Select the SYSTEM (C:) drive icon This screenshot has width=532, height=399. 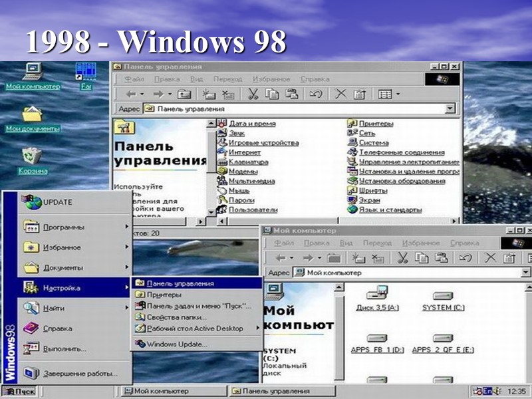[443, 301]
